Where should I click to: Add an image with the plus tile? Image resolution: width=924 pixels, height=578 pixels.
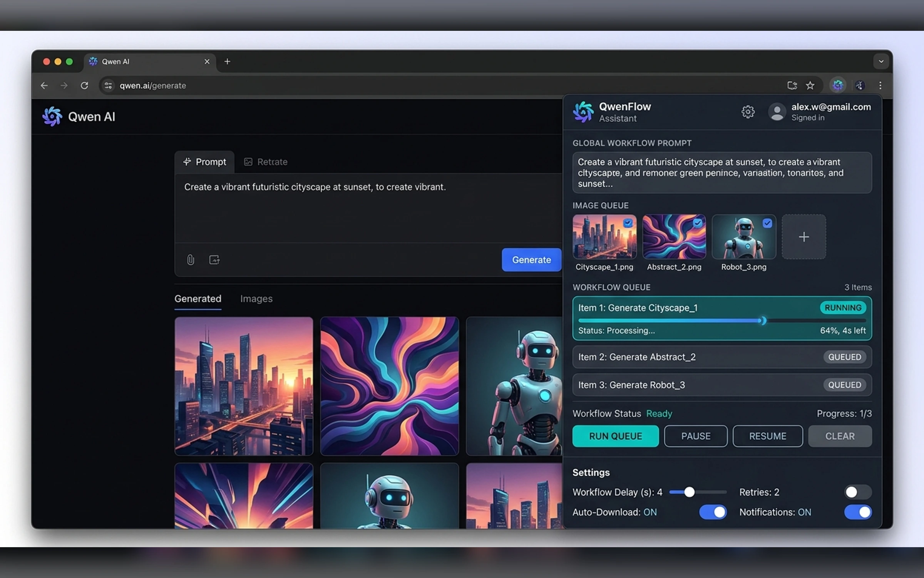[x=803, y=237]
